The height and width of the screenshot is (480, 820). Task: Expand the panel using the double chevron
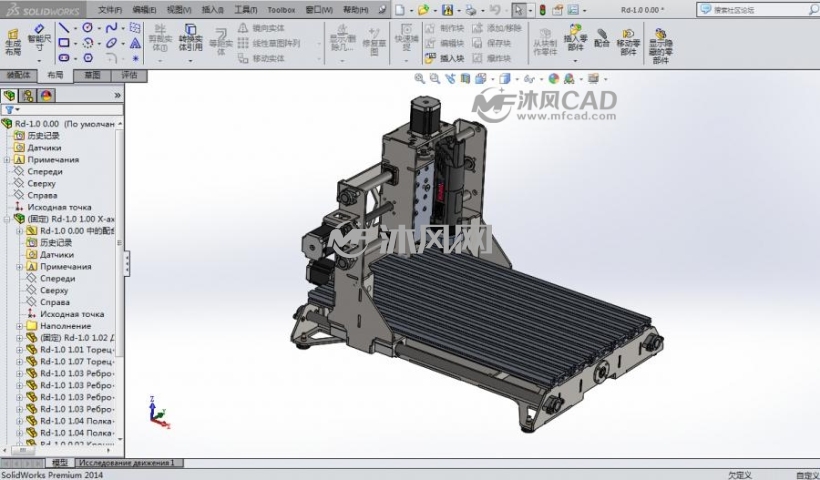coord(117,95)
